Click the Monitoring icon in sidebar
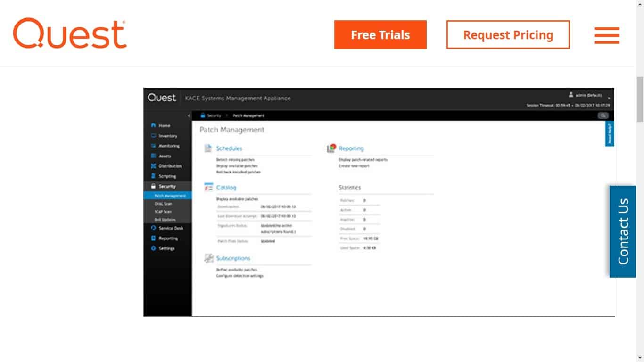Viewport: 644px width, 362px height. 153,146
